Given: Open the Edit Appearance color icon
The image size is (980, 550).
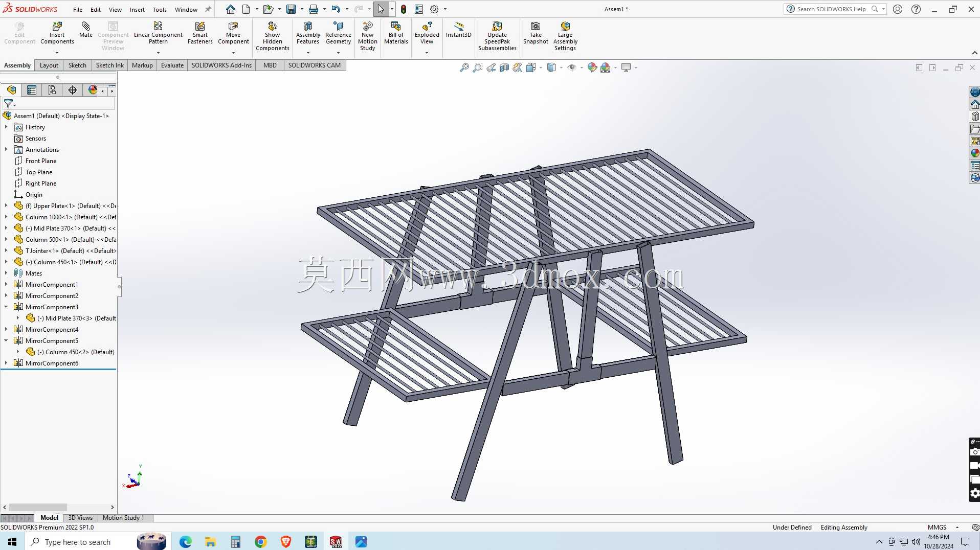Looking at the screenshot, I should click(x=592, y=67).
